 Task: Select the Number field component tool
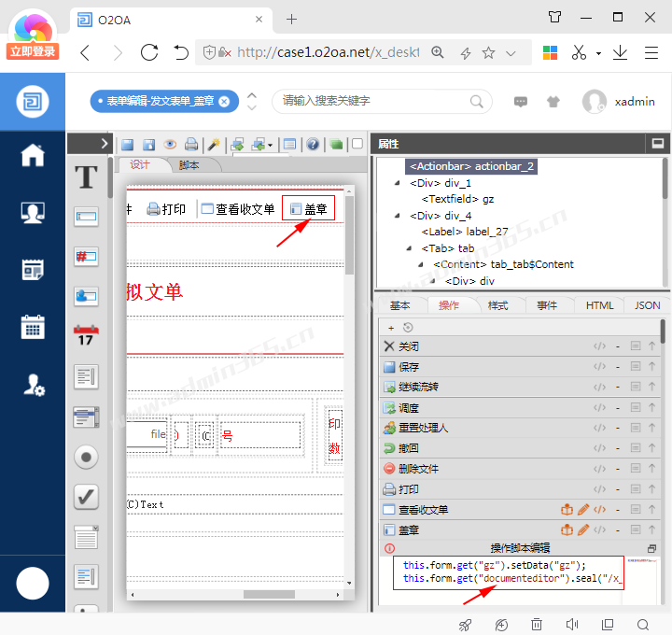(x=86, y=257)
